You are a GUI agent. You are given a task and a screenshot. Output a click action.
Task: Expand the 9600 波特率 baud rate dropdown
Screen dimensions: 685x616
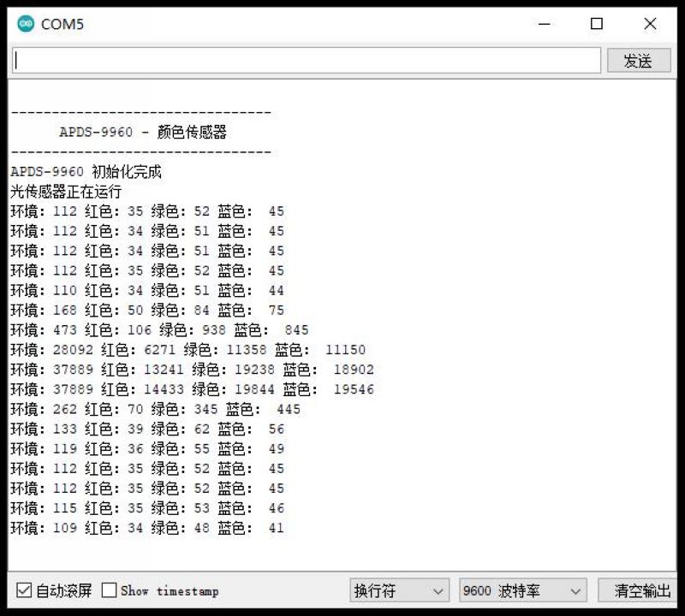(522, 590)
